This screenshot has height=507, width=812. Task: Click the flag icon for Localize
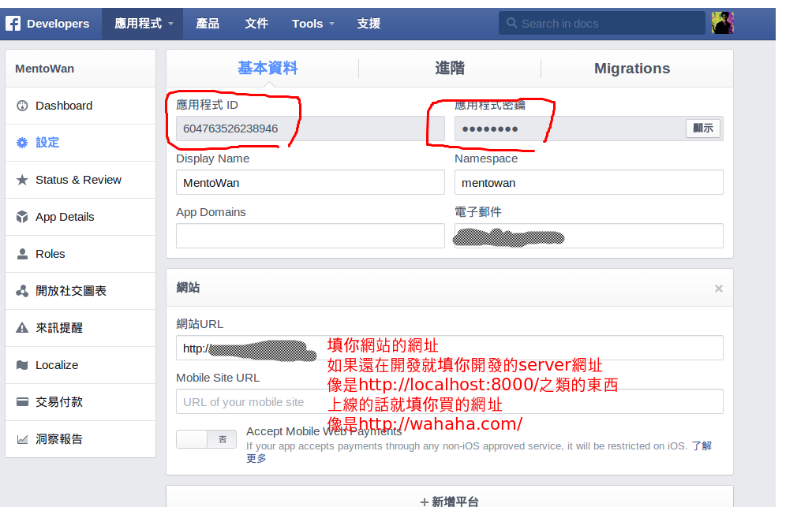coord(22,365)
